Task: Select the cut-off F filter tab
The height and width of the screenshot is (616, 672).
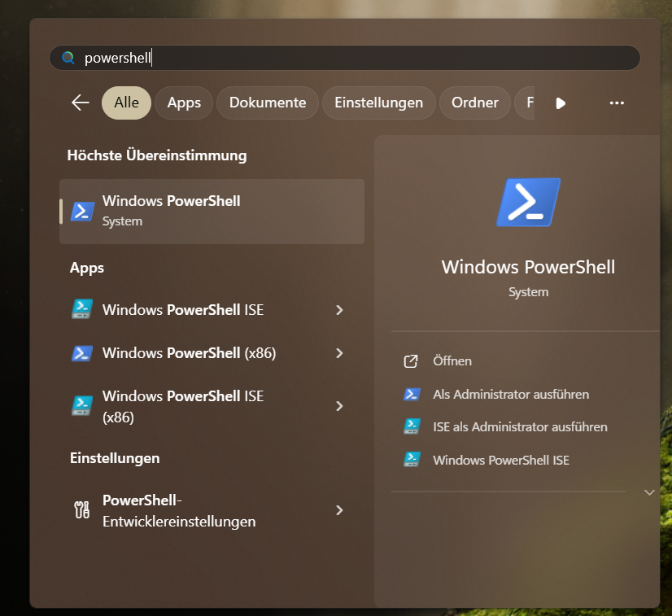Action: pyautogui.click(x=525, y=103)
